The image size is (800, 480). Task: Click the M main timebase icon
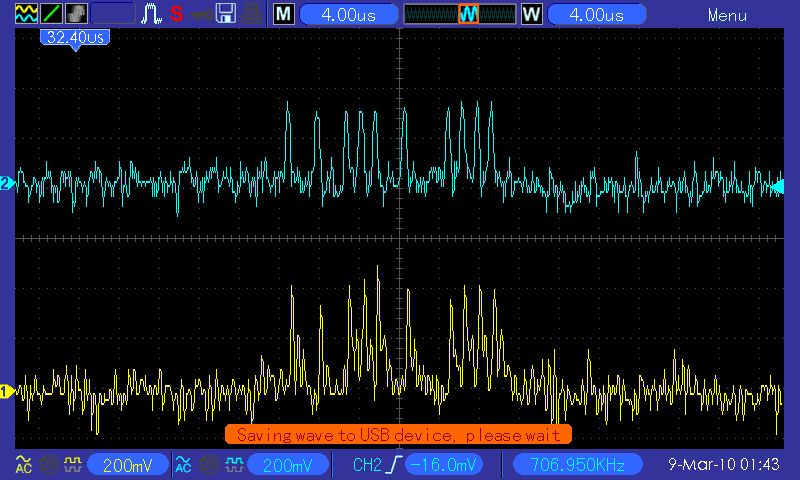tap(284, 14)
